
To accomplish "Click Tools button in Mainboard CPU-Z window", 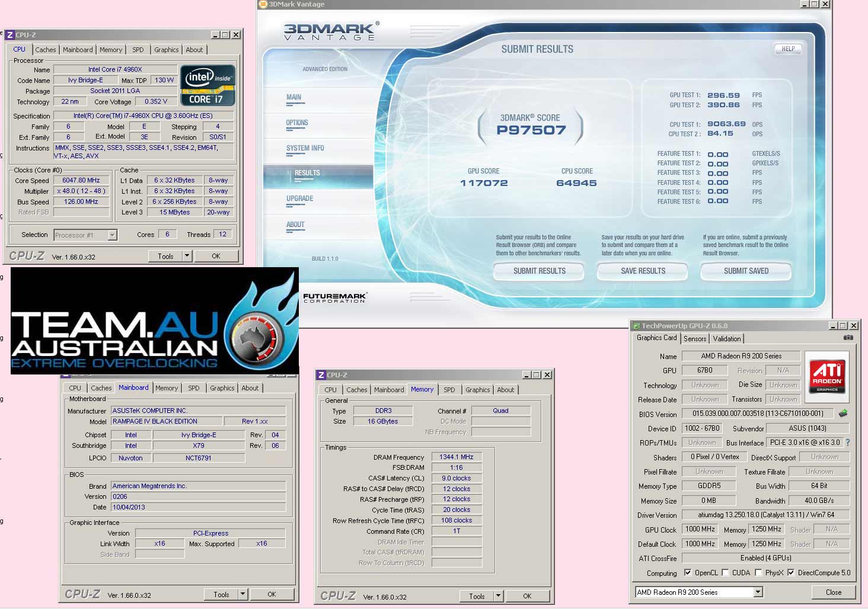I will 221,594.
